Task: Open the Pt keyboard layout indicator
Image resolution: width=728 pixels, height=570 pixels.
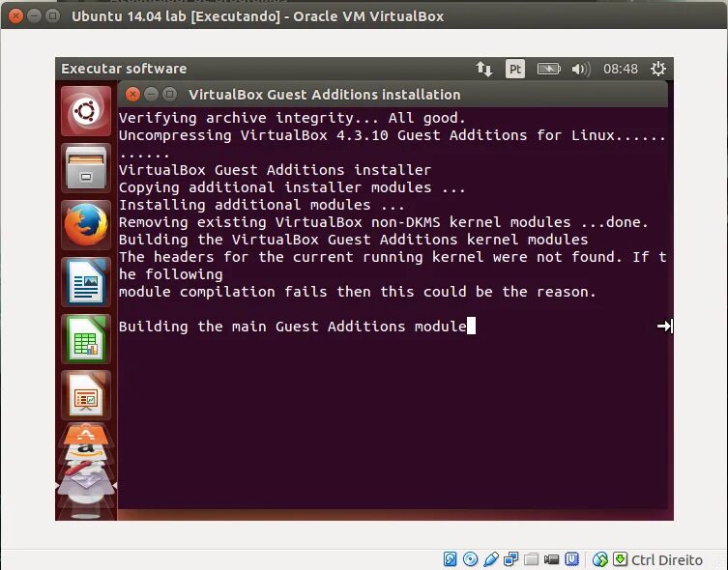Action: [x=515, y=70]
